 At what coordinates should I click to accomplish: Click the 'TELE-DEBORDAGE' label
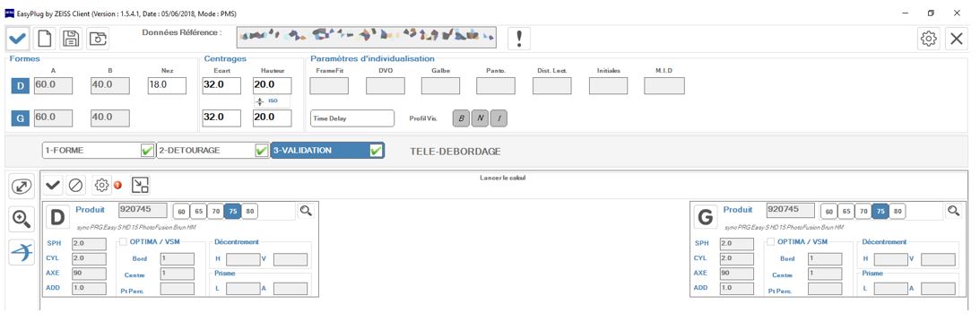click(455, 152)
